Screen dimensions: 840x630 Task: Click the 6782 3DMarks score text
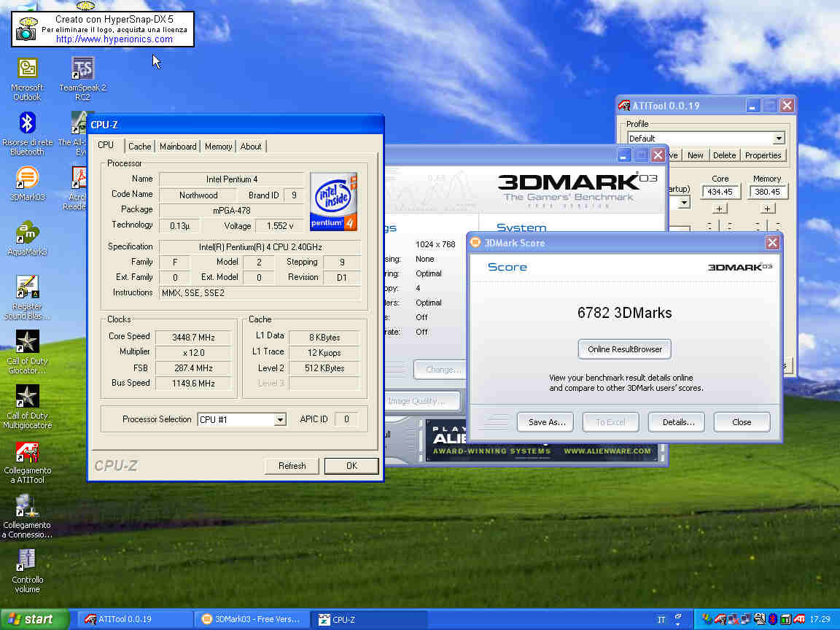tap(625, 313)
